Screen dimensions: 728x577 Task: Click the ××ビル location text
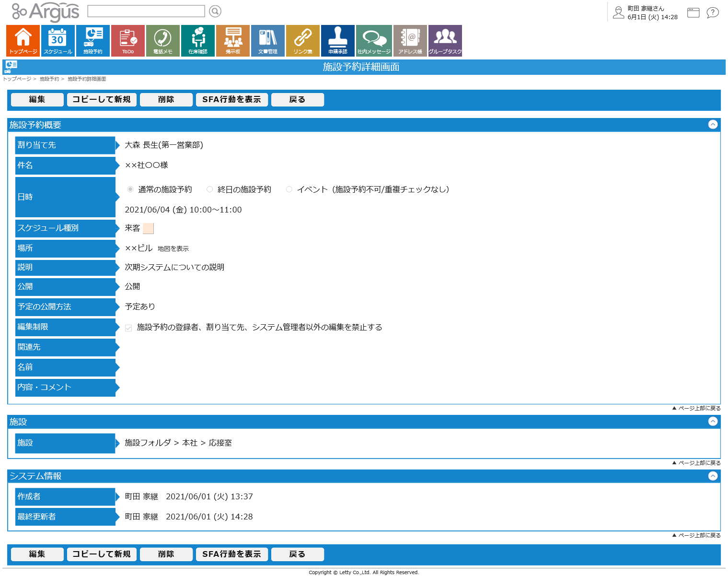(139, 248)
